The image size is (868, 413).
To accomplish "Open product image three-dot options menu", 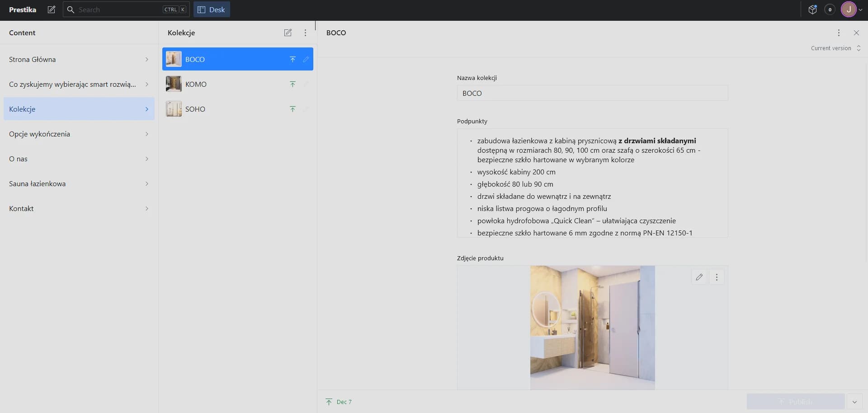I will 717,277.
